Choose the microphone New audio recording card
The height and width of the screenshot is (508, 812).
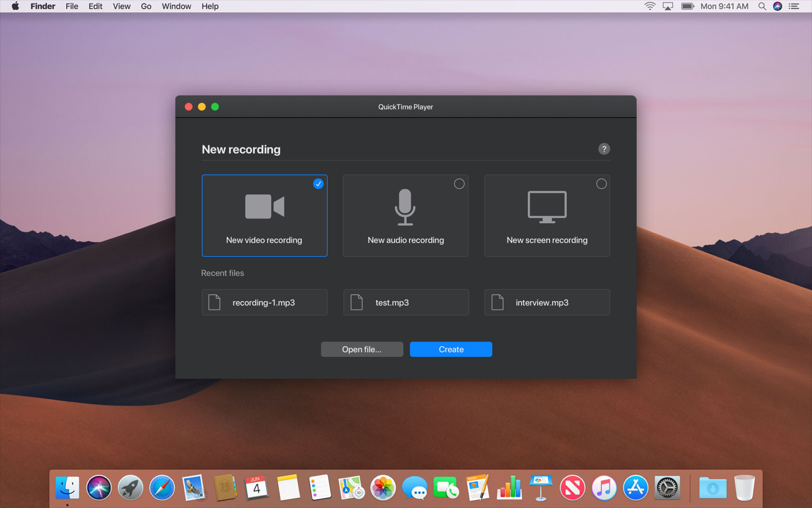click(405, 216)
